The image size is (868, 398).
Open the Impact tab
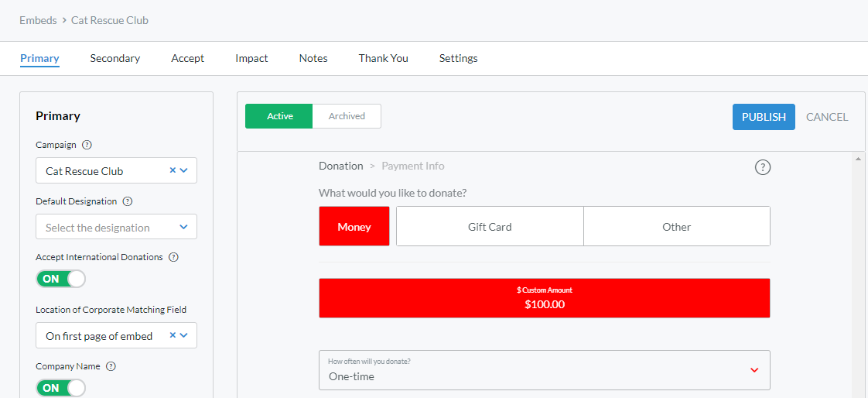click(251, 58)
